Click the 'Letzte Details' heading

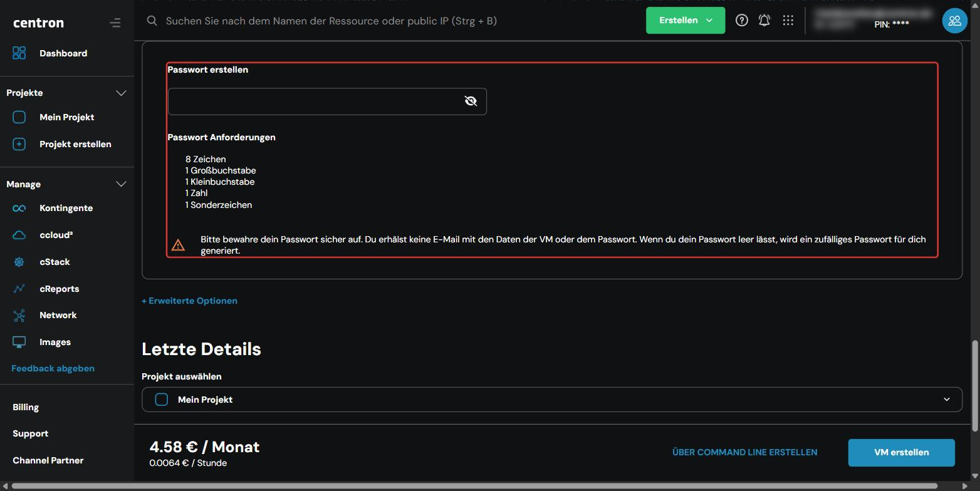coord(201,349)
